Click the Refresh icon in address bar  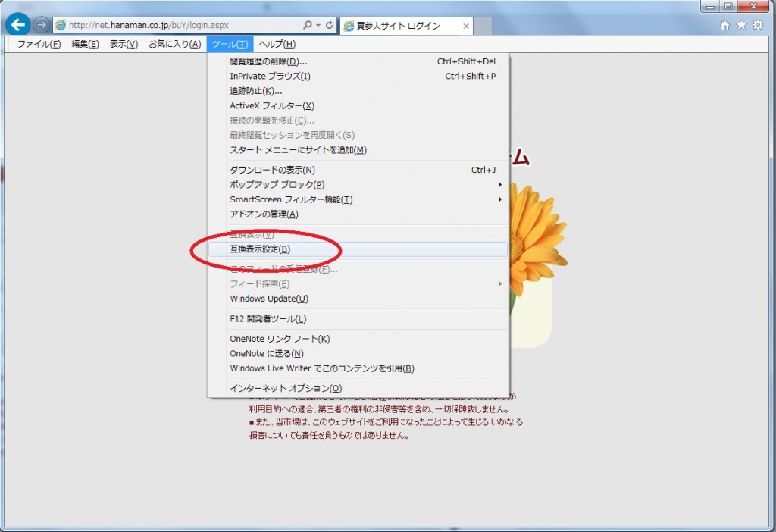[330, 25]
